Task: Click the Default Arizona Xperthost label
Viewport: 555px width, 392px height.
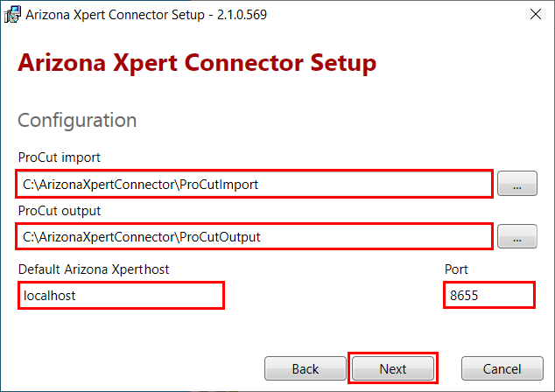Action: pyautogui.click(x=94, y=269)
